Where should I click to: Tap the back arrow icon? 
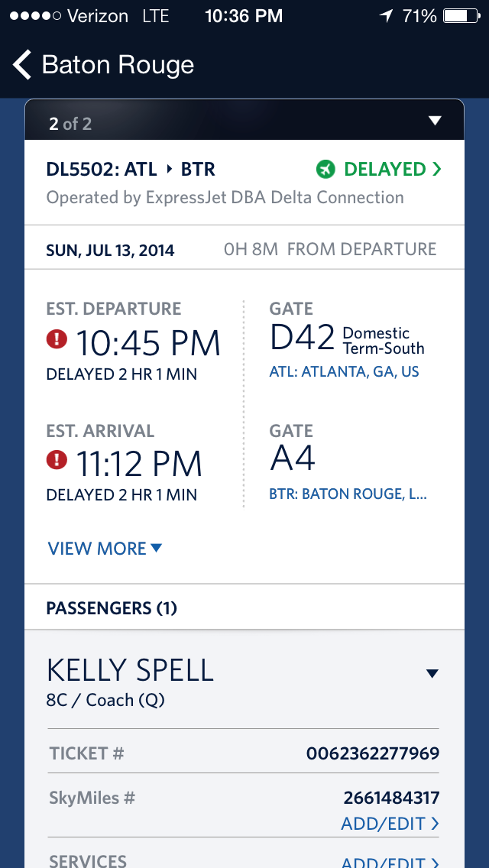pos(22,65)
